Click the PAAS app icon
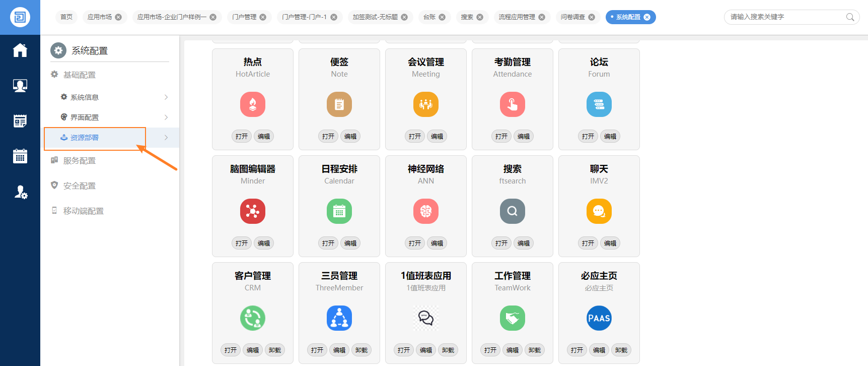Viewport: 868px width, 366px height. pos(599,318)
